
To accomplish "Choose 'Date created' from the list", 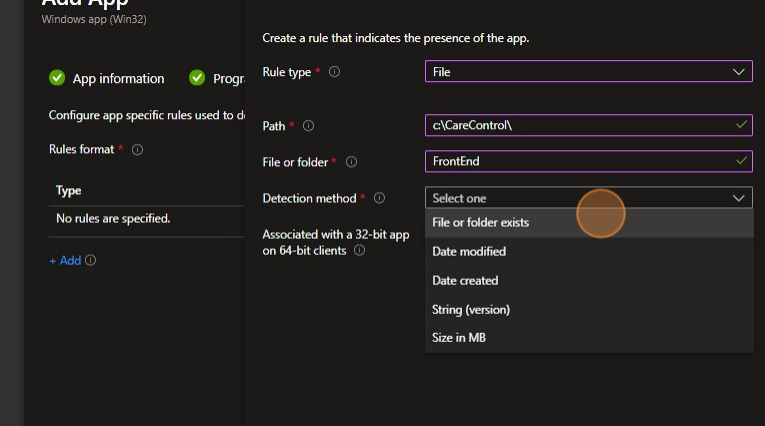I will (x=465, y=280).
